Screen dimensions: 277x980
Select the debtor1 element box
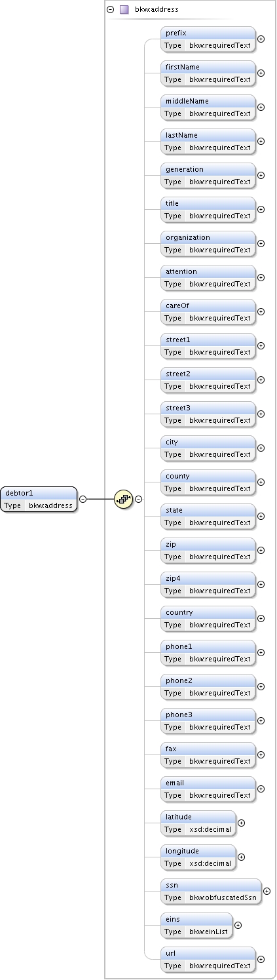tap(39, 499)
